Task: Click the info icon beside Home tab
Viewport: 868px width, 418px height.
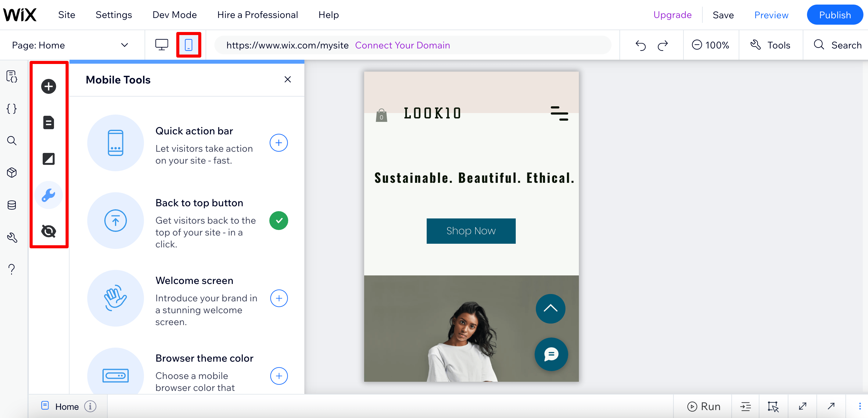Action: [x=90, y=406]
